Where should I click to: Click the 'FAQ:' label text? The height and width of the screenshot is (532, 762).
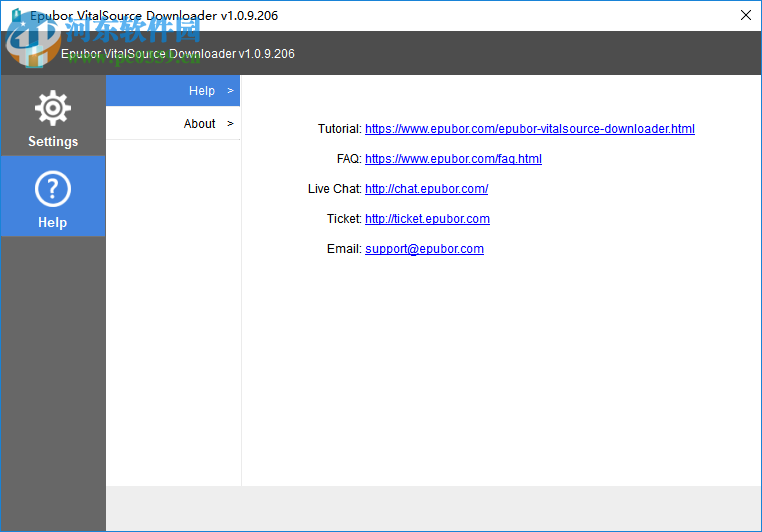(x=349, y=159)
